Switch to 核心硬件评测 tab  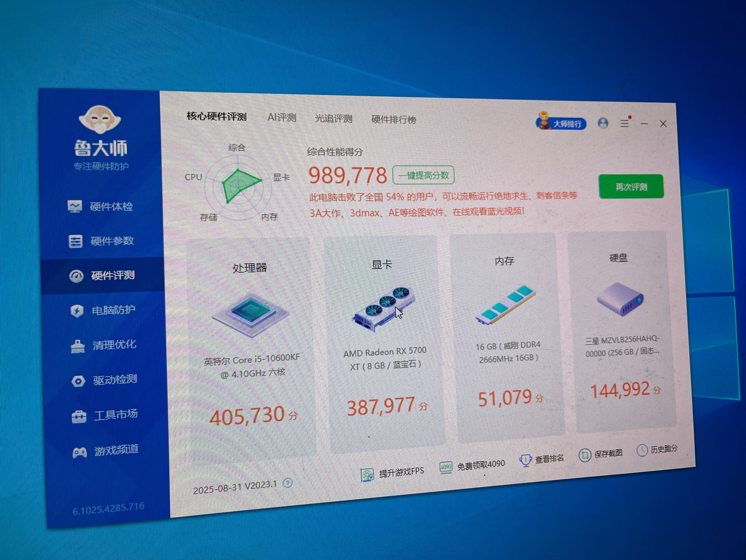(x=217, y=116)
